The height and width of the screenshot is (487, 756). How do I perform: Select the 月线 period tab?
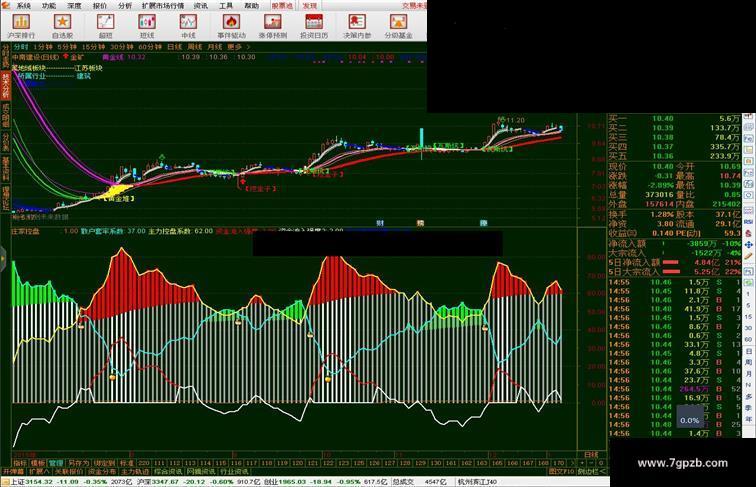click(x=215, y=47)
